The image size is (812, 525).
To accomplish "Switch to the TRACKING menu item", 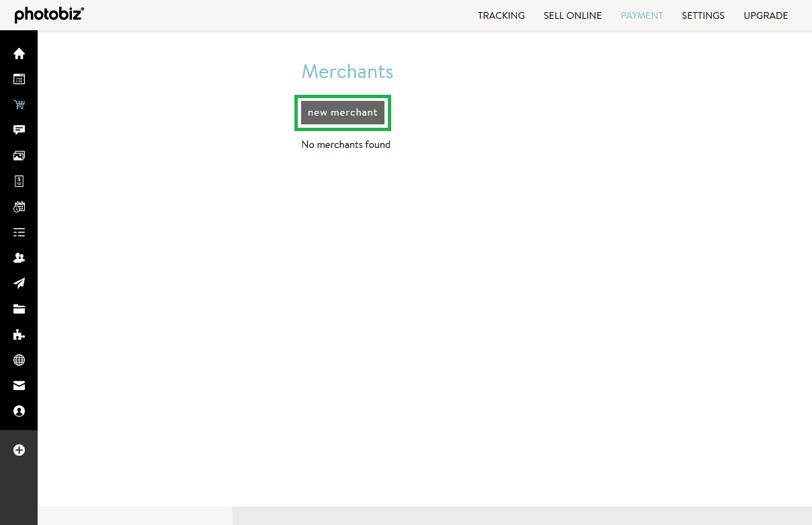I will [501, 15].
